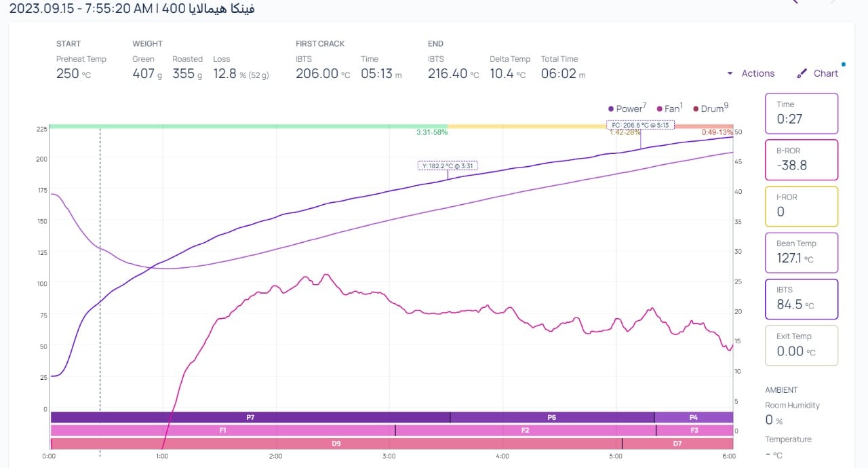
Task: Expand the Actions dropdown menu
Action: tap(750, 73)
